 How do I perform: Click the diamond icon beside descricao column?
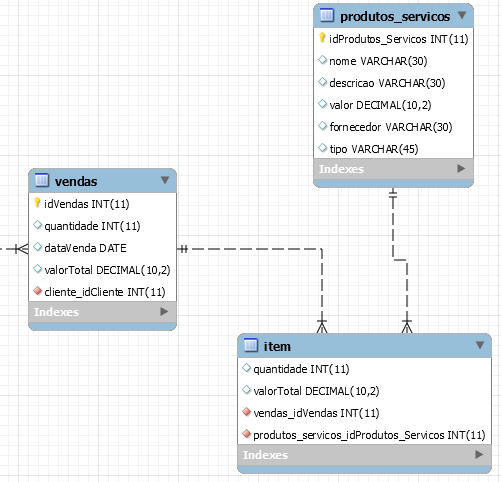322,82
